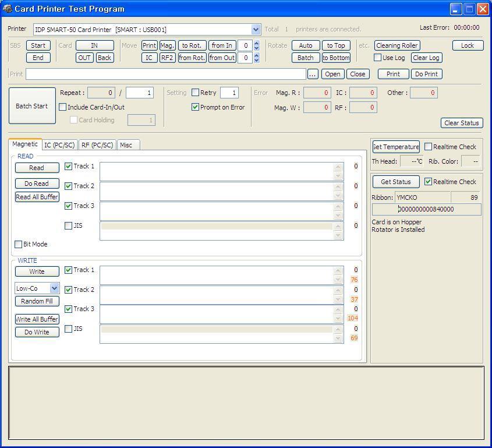Uncheck READ Track 2 checkbox
492x448 pixels.
coord(68,186)
